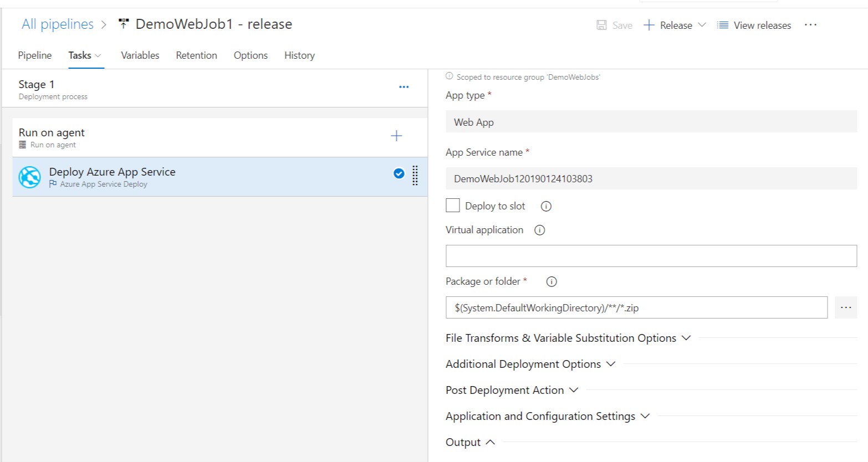Click the DemoWebJob1 - release pipeline title
868x462 pixels.
point(214,24)
